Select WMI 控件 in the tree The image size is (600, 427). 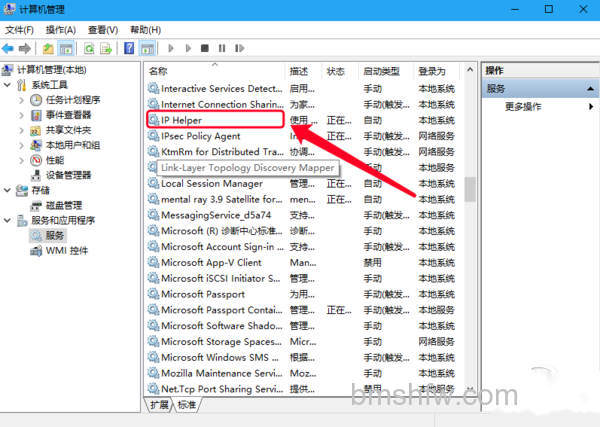(67, 251)
